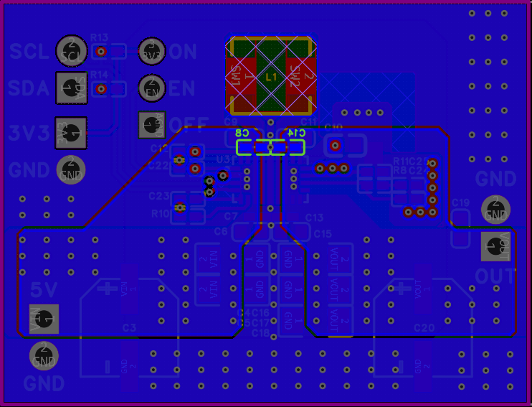
Task: Click the C7 reference designator
Action: (231, 216)
